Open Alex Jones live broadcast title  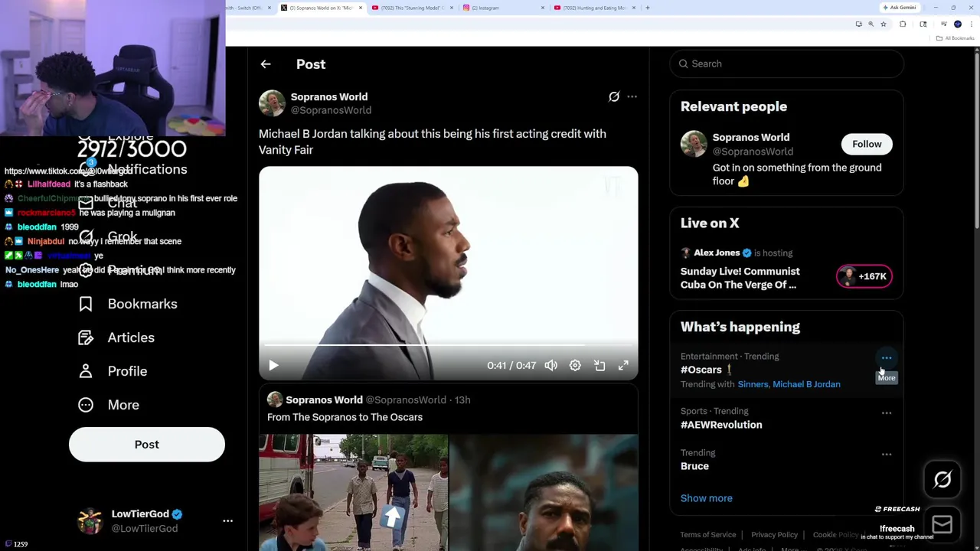tap(740, 278)
